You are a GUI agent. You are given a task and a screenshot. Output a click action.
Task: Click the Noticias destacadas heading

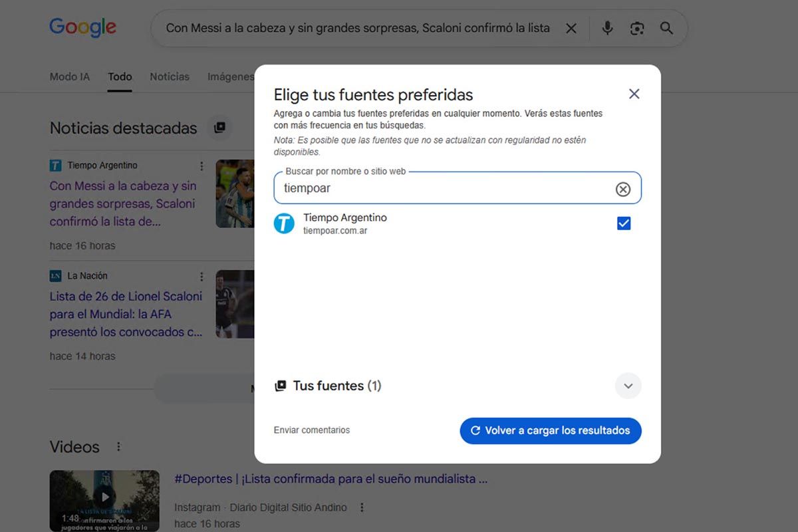pyautogui.click(x=124, y=128)
